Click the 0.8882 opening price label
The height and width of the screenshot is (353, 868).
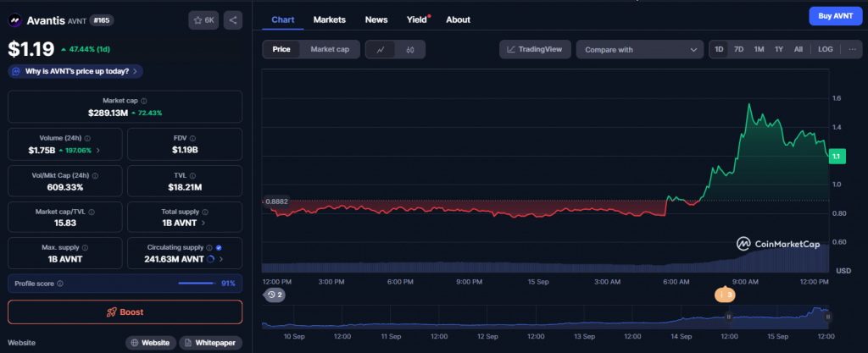click(x=276, y=201)
